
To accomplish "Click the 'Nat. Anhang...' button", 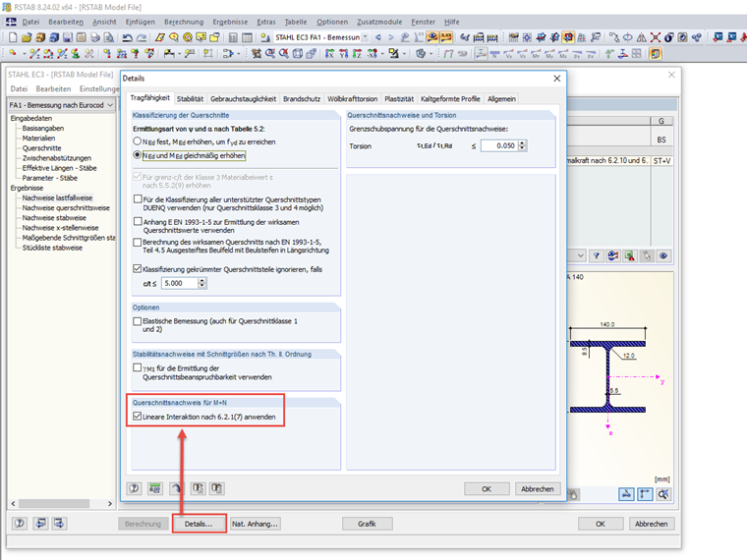I will (255, 524).
